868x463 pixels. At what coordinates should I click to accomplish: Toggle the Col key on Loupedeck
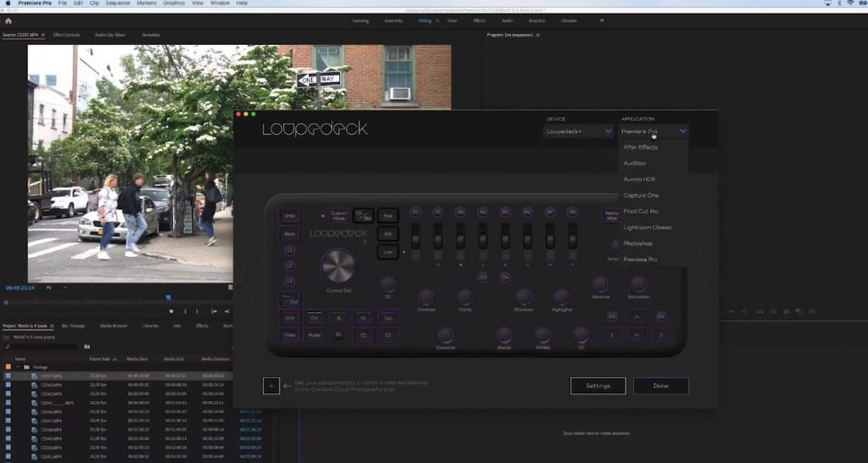pyautogui.click(x=290, y=299)
